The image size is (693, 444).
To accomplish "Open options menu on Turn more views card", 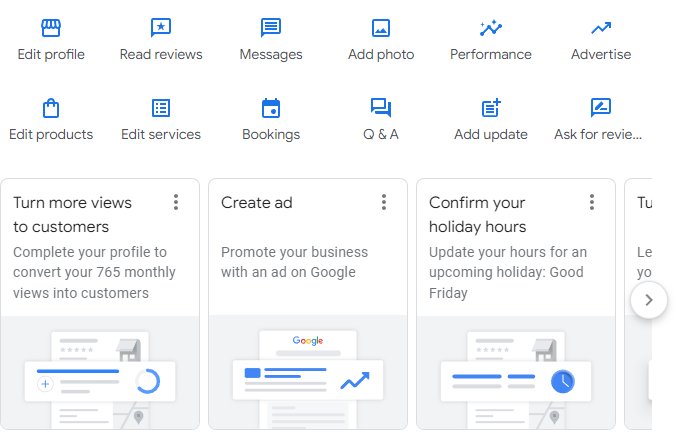I will coord(176,203).
